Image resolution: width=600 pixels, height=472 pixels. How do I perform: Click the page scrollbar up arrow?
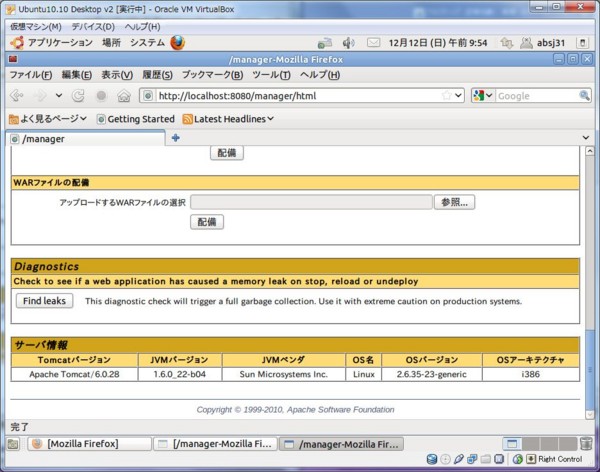pos(590,151)
